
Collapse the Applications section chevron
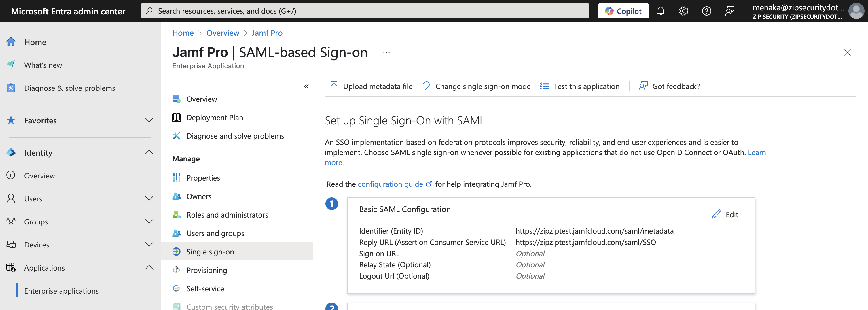tap(149, 268)
